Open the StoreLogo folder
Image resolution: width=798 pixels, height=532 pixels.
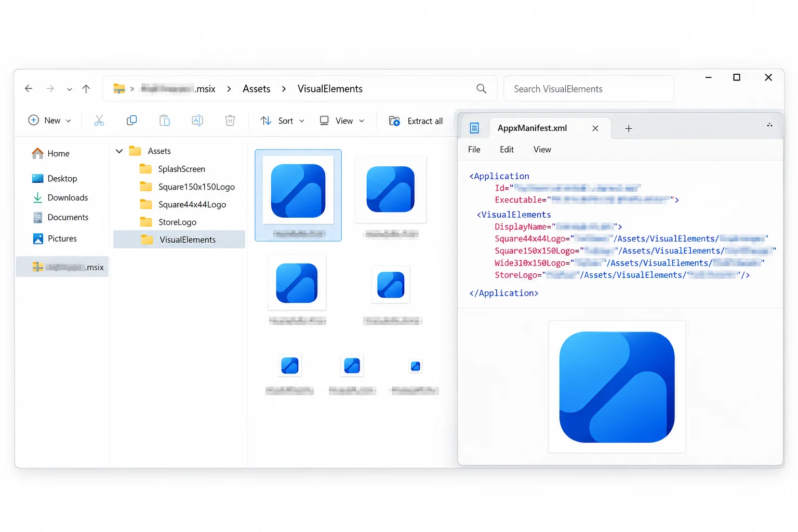168,222
